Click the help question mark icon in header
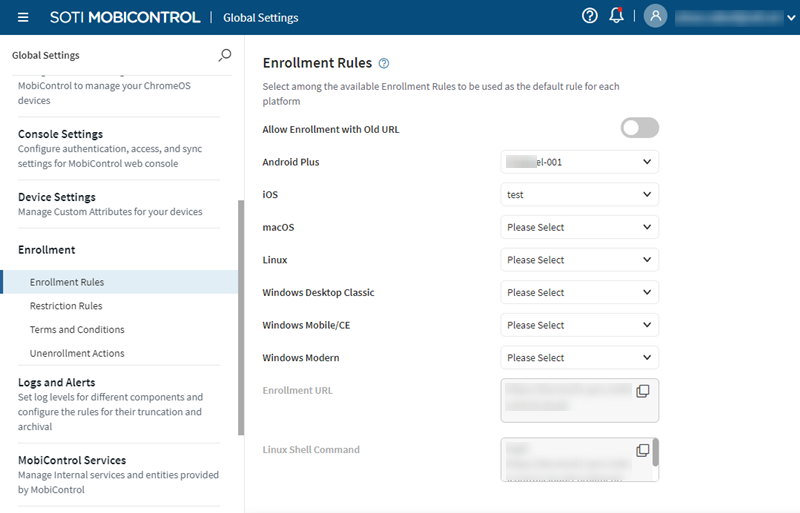 click(x=589, y=16)
